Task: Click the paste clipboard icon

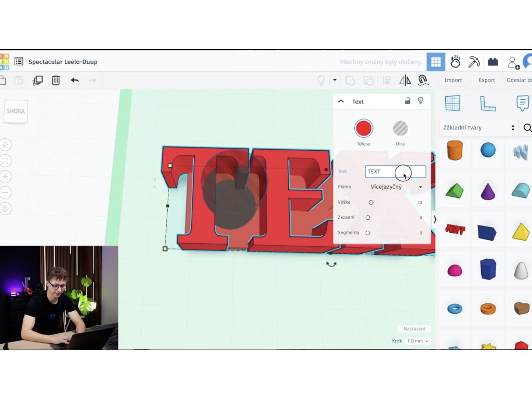Action: [19, 81]
